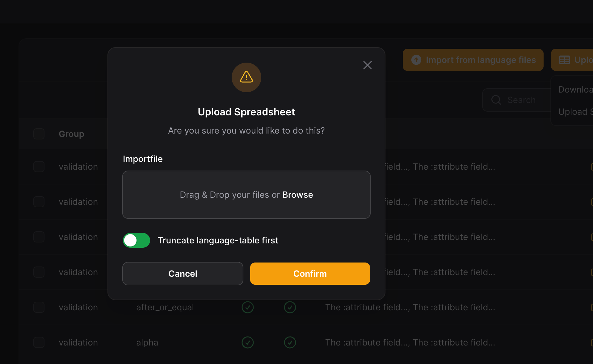Click the search magnifier icon
Image resolution: width=593 pixels, height=364 pixels.
[496, 100]
